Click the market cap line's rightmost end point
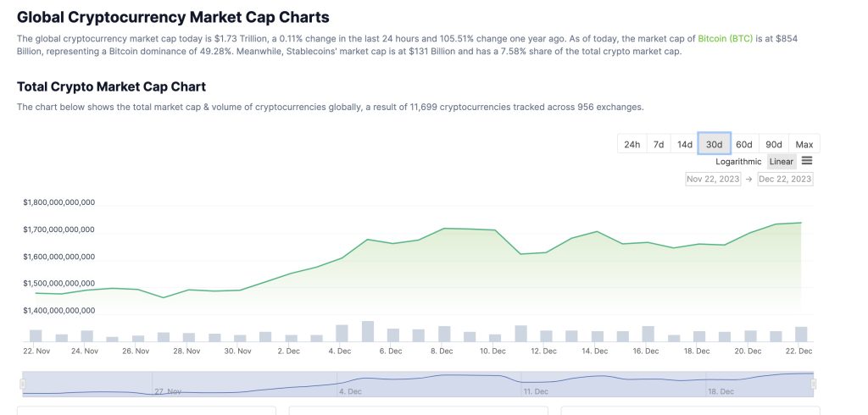Viewport: 868px width, 415px height. pyautogui.click(x=801, y=223)
